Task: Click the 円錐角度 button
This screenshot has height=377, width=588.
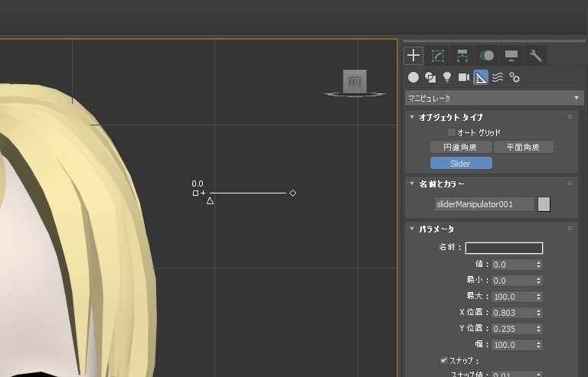Action: (461, 147)
